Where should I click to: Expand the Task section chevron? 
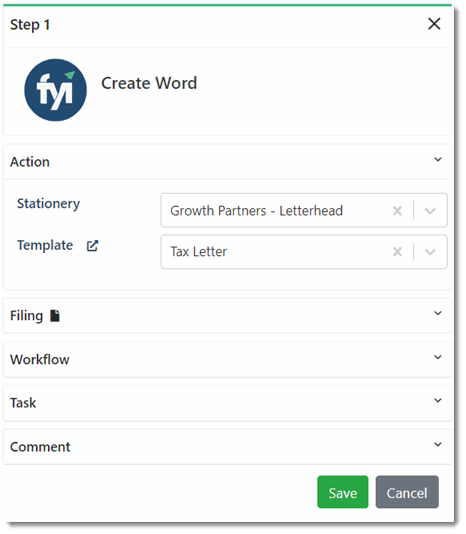[438, 400]
